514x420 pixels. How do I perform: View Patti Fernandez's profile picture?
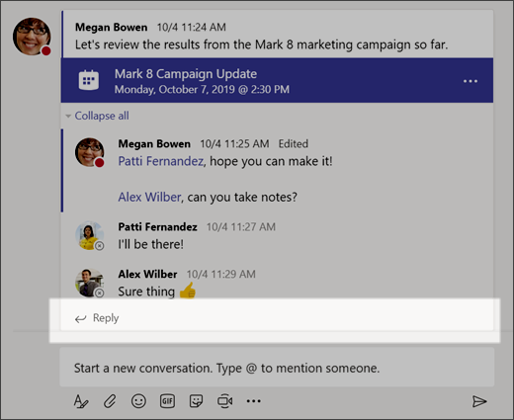[89, 235]
